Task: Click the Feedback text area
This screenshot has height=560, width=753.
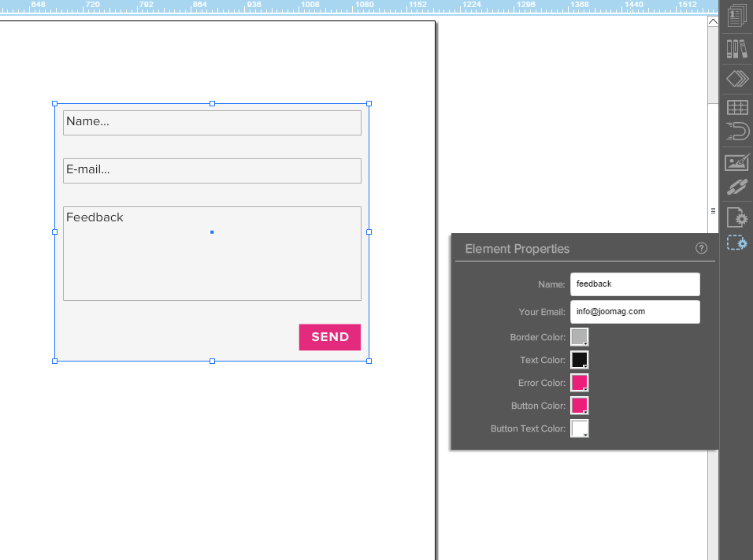Action: pos(212,253)
